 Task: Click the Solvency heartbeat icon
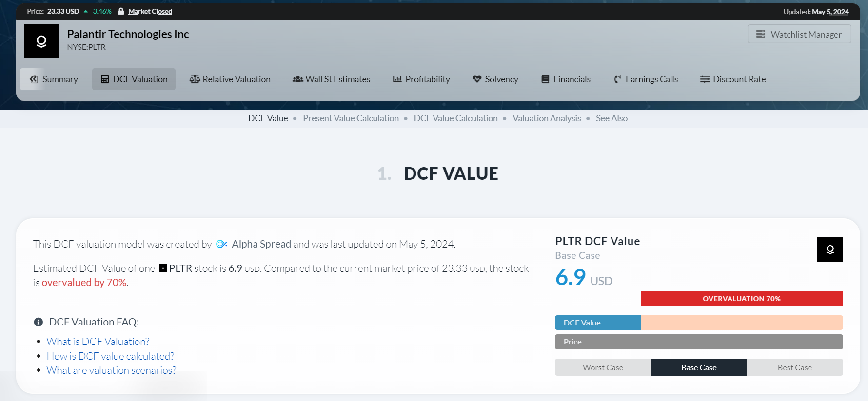click(477, 79)
